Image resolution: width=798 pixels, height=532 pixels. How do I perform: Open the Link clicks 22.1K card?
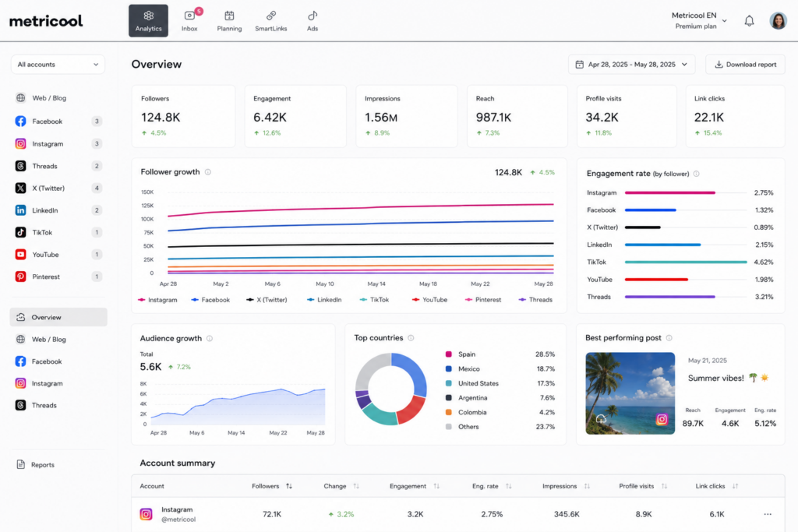point(735,117)
